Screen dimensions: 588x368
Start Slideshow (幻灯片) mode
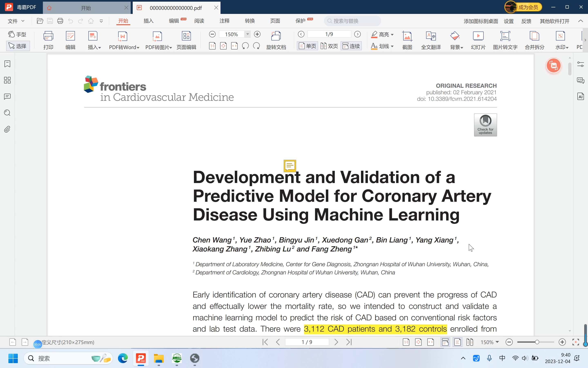point(478,40)
